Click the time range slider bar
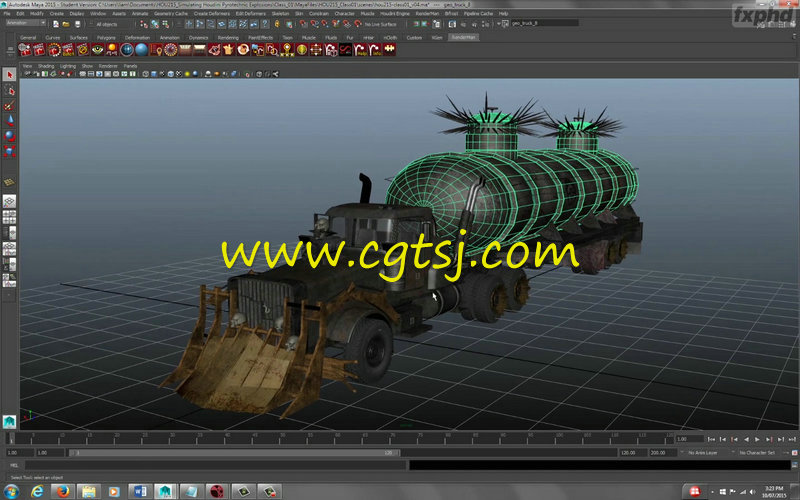 pos(235,453)
